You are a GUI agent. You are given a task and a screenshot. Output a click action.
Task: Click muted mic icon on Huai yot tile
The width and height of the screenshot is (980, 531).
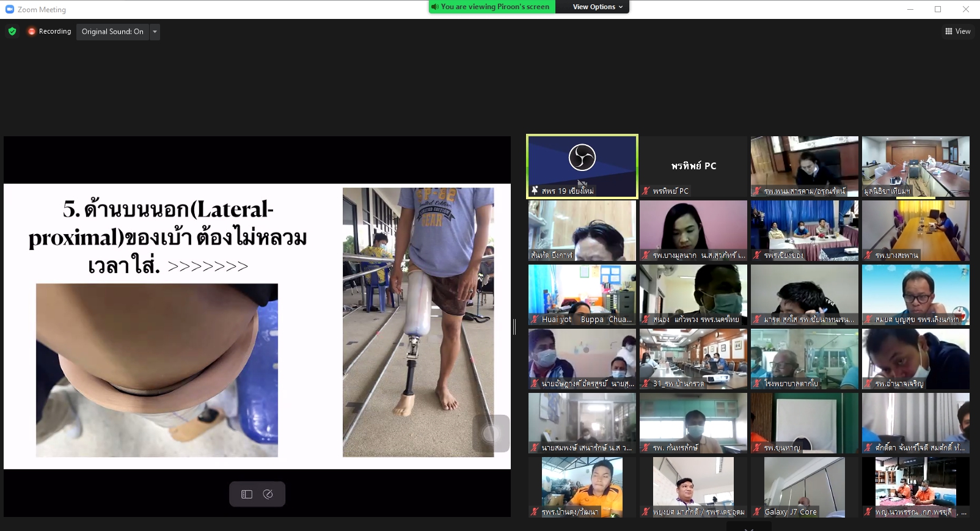(x=535, y=319)
